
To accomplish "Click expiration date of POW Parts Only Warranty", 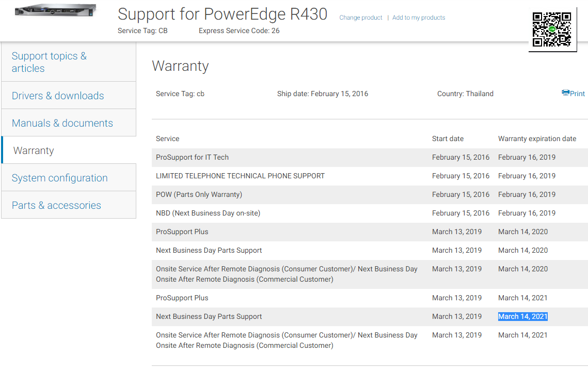I will point(527,194).
